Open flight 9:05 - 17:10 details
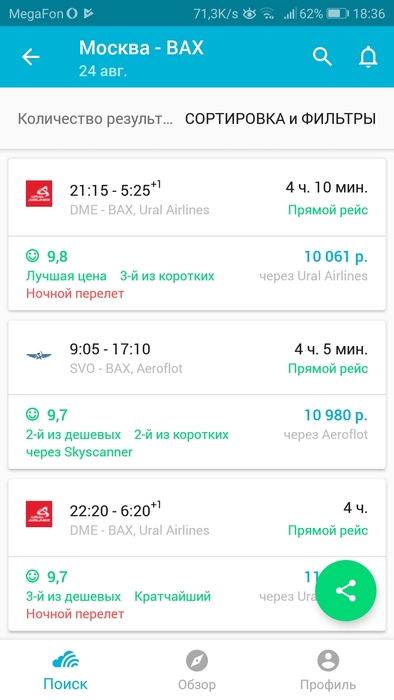The height and width of the screenshot is (700, 394). point(197,358)
